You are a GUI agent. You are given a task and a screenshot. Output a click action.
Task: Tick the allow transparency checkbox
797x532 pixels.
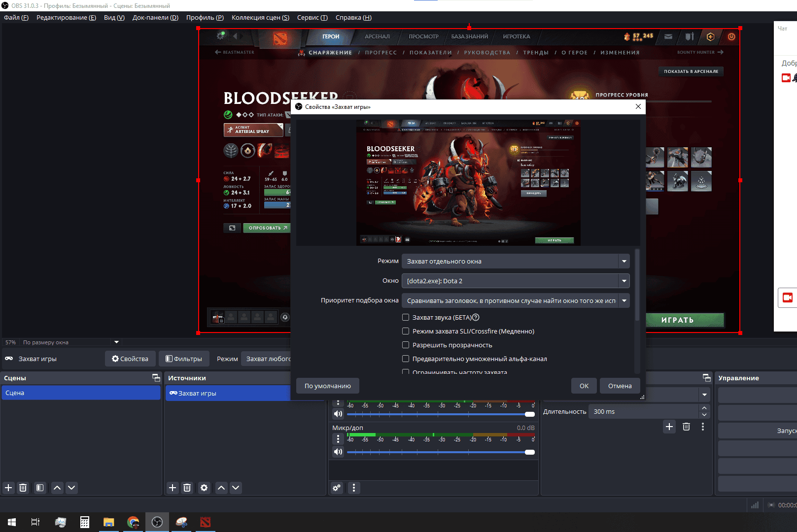point(406,345)
